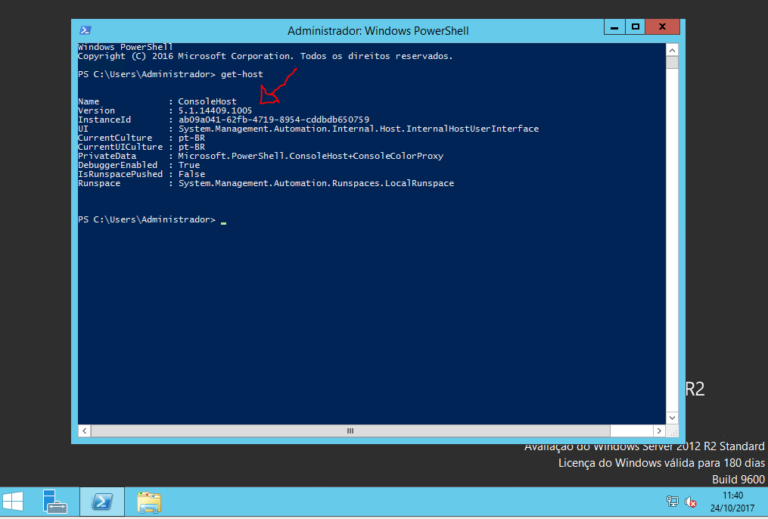
Task: Click the horizontal scrollbar left arrow
Action: tap(84, 431)
